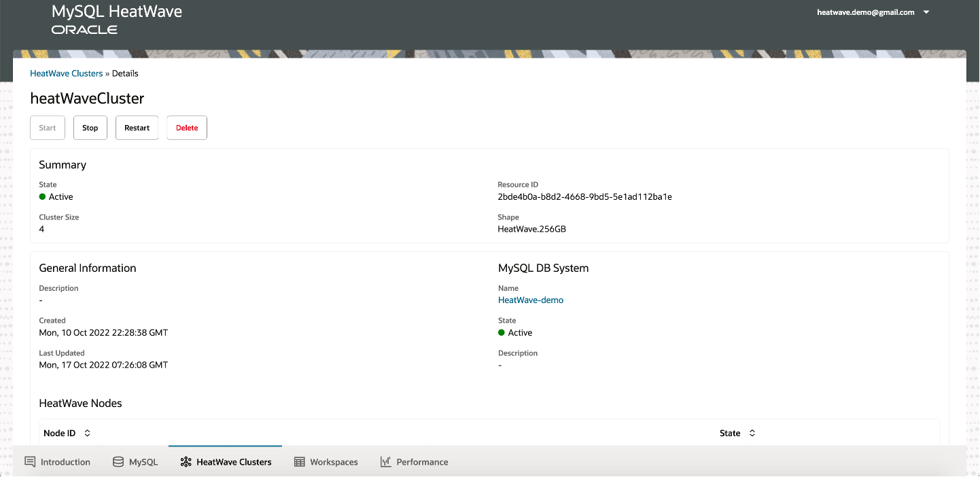This screenshot has width=980, height=477.
Task: Click the MySQL HeatWave title text
Action: click(x=116, y=11)
